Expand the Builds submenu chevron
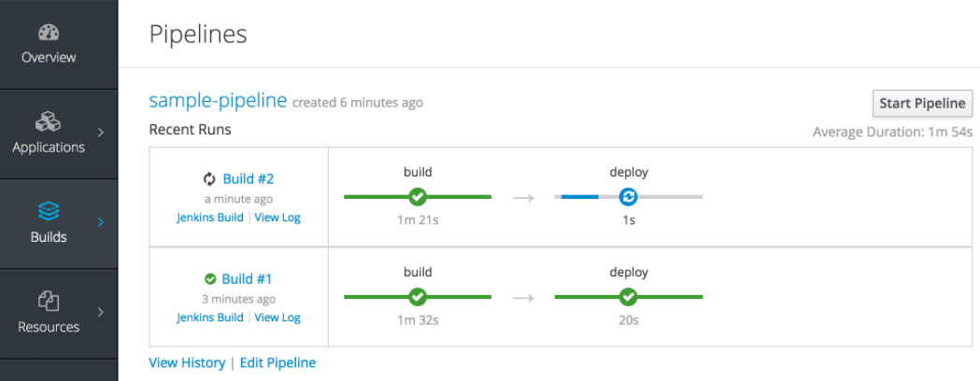980x381 pixels. (101, 222)
